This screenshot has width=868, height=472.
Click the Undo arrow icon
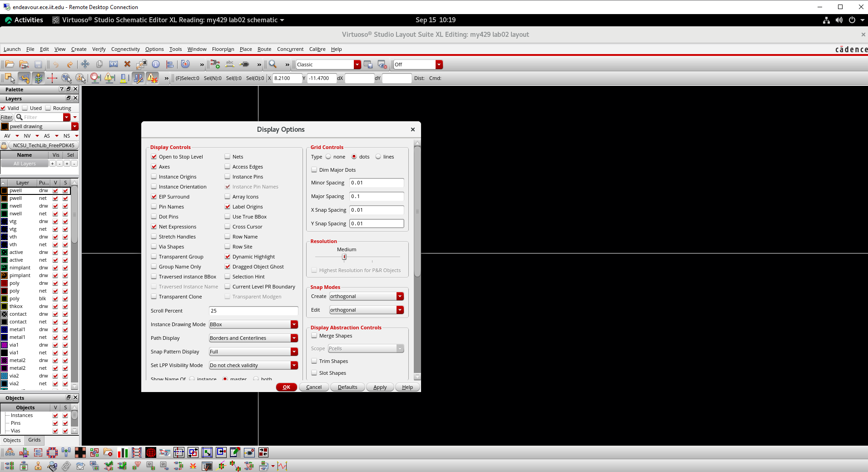56,65
